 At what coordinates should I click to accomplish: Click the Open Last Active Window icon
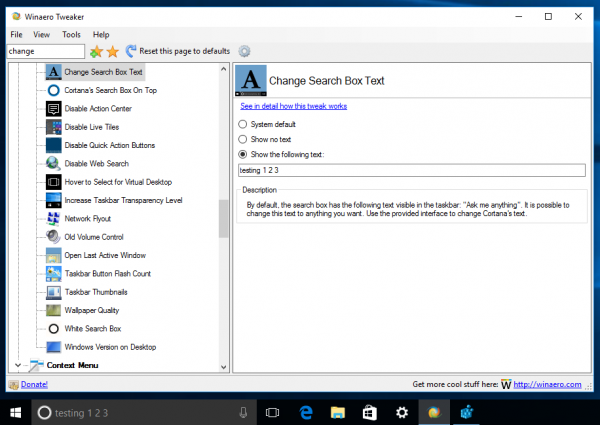54,256
